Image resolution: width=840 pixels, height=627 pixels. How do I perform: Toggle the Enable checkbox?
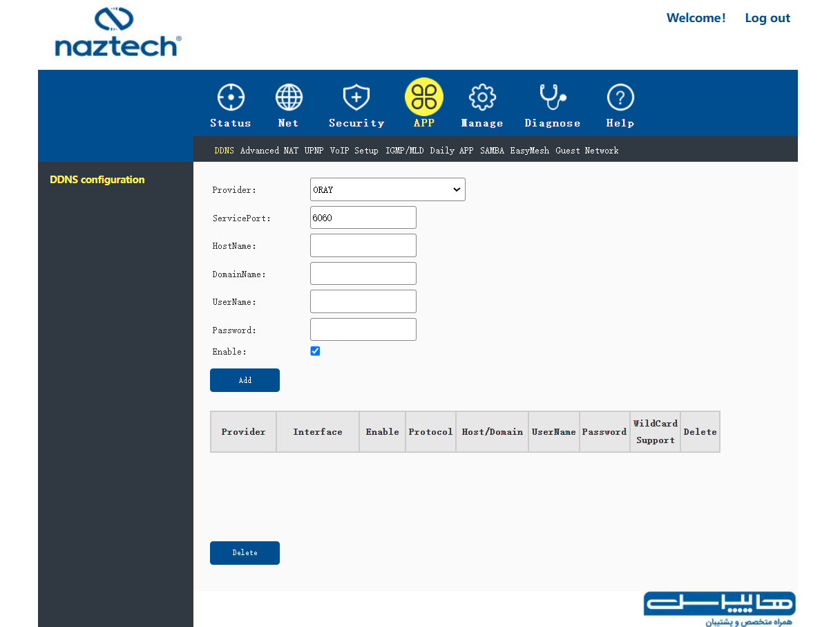(x=315, y=351)
